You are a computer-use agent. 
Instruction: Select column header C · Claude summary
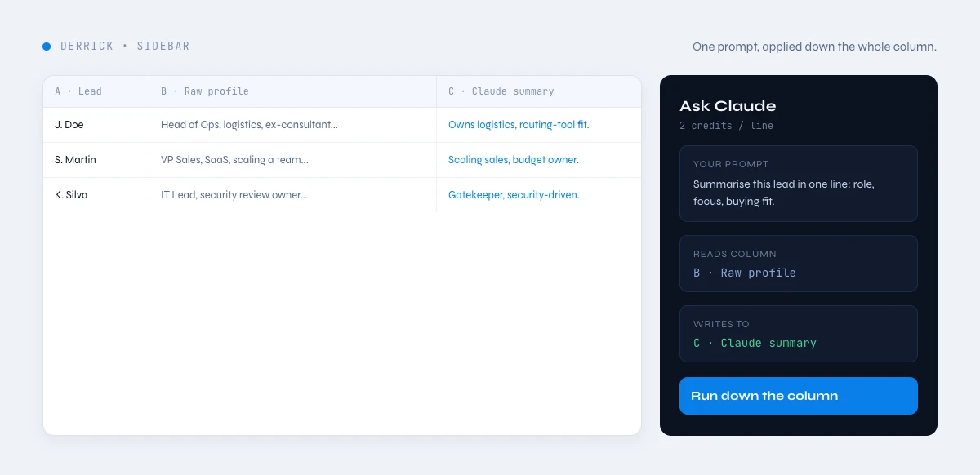click(539, 91)
